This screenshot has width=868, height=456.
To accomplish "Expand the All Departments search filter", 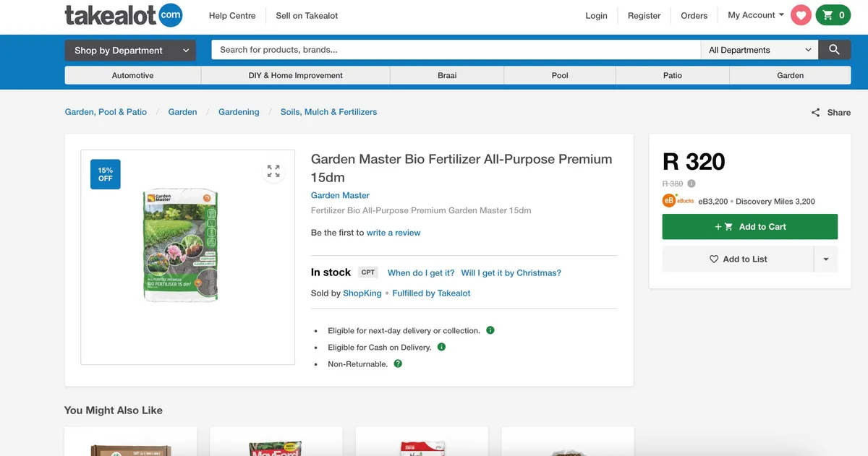I will point(759,50).
